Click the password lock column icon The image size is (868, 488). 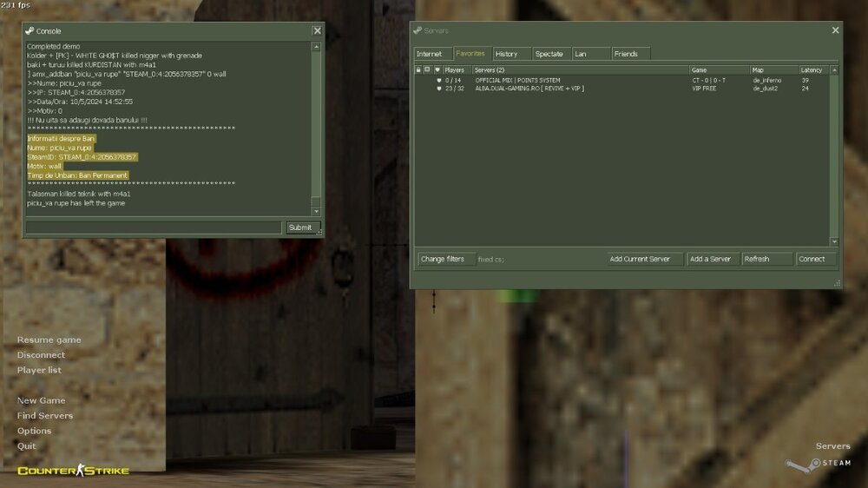418,69
